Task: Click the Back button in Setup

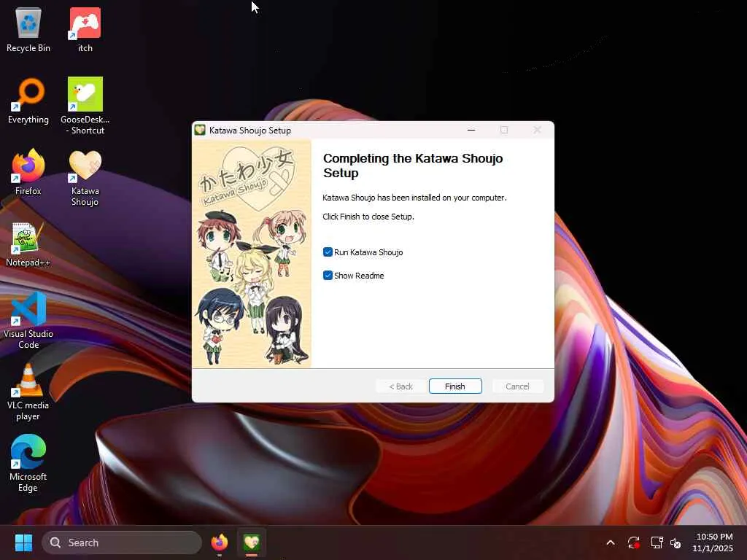Action: point(400,386)
